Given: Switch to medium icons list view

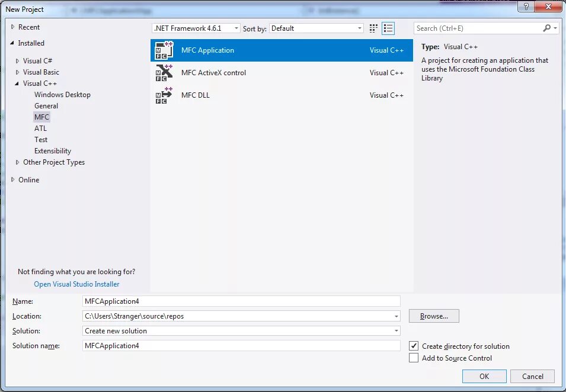Looking at the screenshot, I should point(388,28).
